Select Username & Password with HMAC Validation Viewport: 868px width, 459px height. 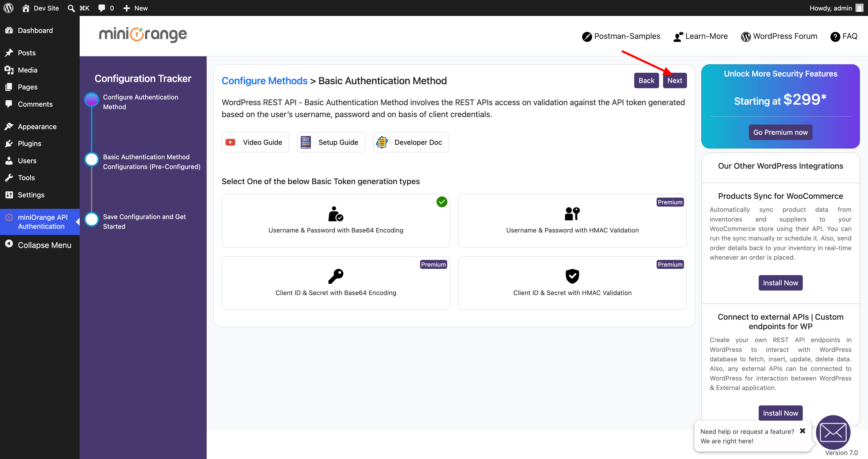572,221
